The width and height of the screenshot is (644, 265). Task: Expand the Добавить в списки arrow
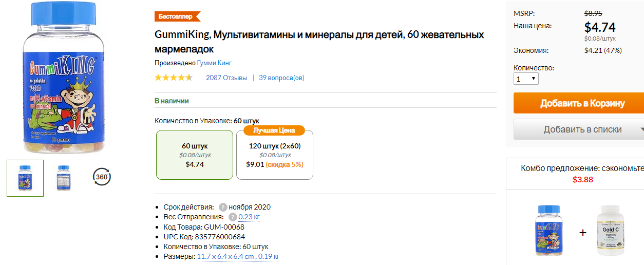(x=641, y=130)
